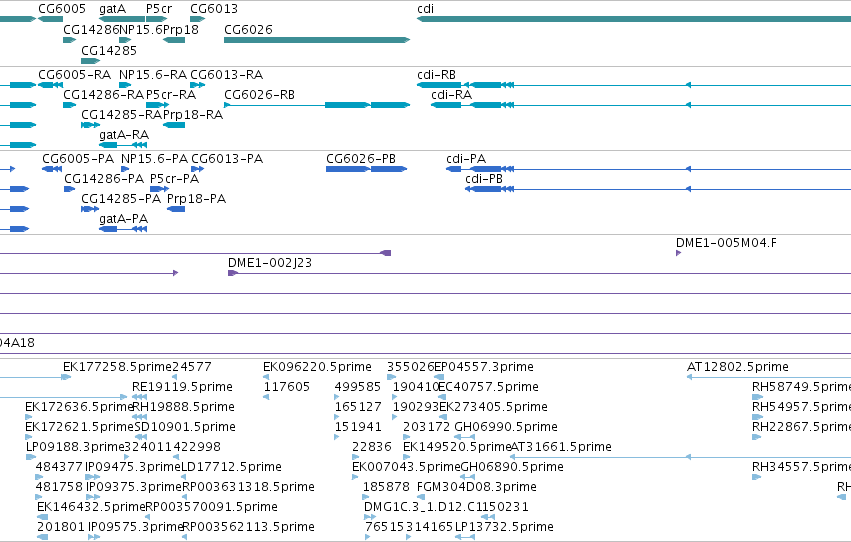The image size is (851, 542).
Task: Select EST EC40757.5prime label
Action: (488, 387)
